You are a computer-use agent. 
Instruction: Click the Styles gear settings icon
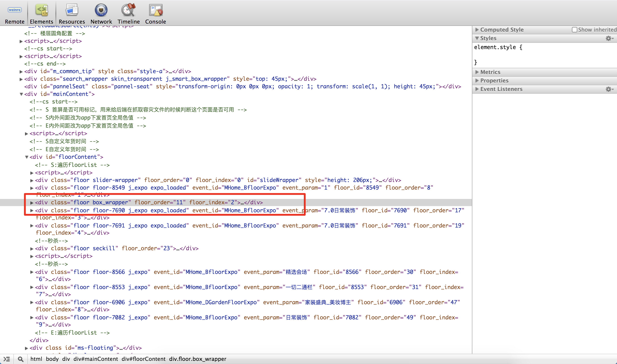pos(609,38)
